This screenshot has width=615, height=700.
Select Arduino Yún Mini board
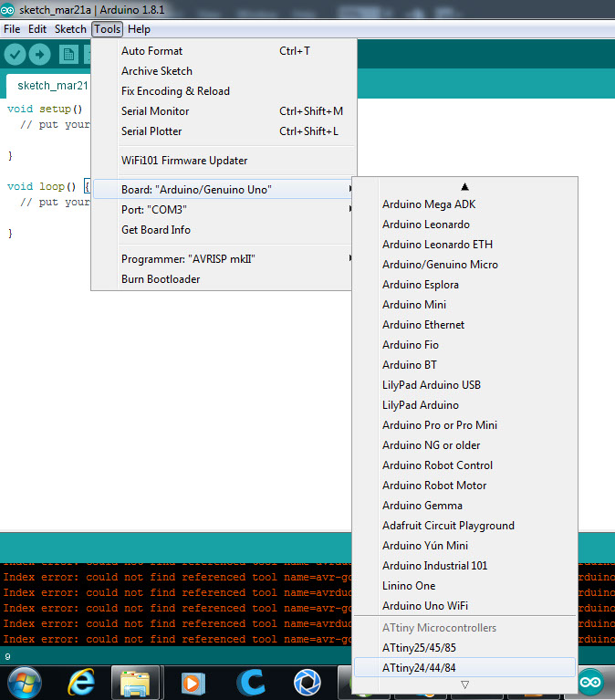[x=464, y=546]
